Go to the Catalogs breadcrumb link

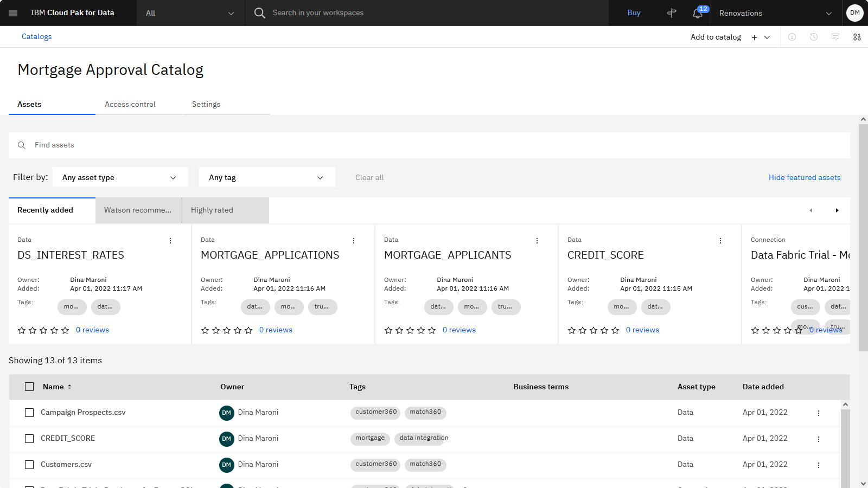(37, 36)
